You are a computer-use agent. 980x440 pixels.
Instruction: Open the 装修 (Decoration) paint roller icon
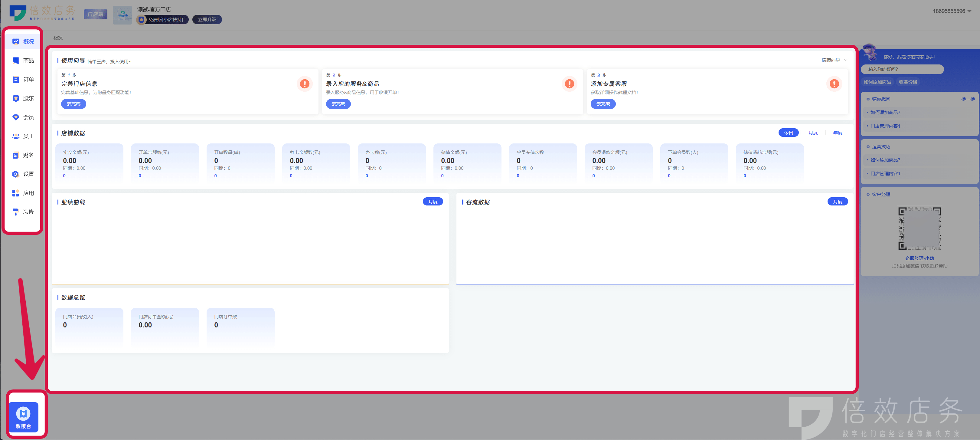[16, 212]
